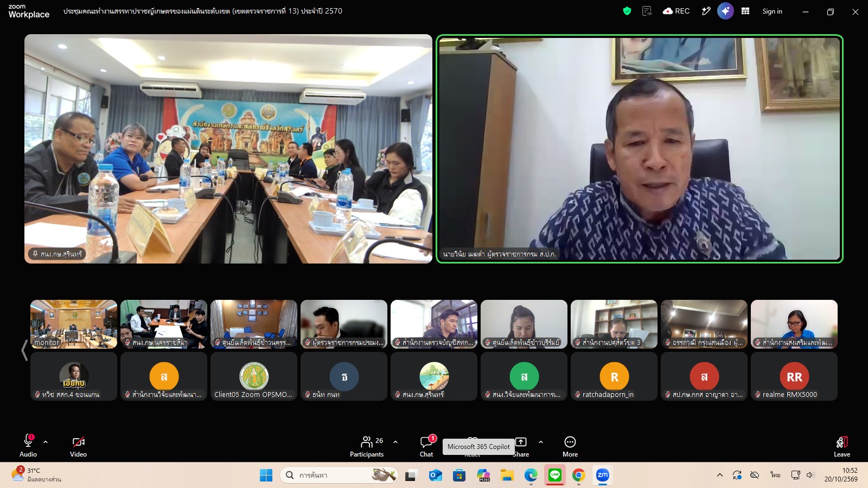Screen dimensions: 868x488
Task: Open the More menu
Action: coord(570,446)
